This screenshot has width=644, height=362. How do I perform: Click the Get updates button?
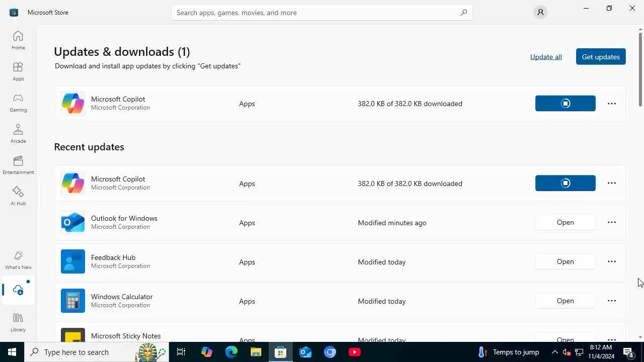click(x=601, y=57)
